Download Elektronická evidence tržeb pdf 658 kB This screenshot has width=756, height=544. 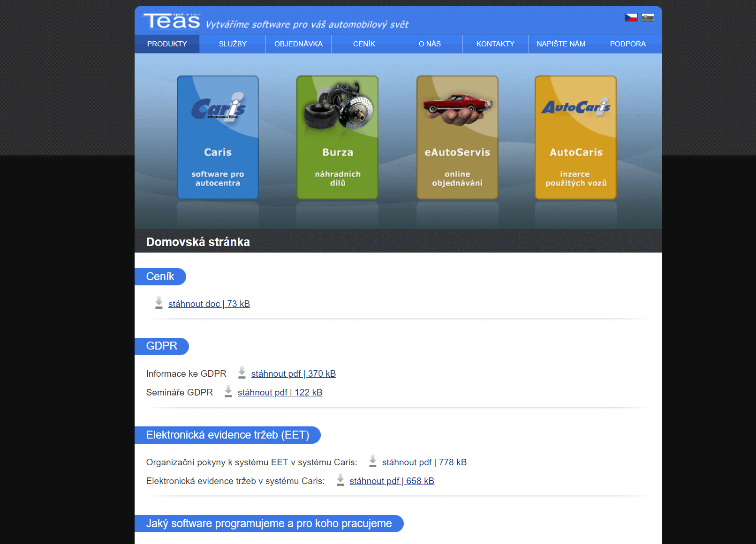click(x=392, y=481)
